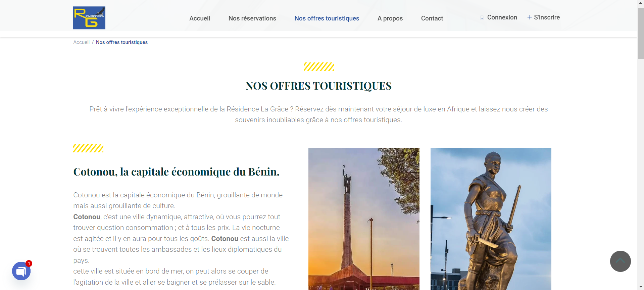Click the scroll-to-top arrow button

coord(620,261)
